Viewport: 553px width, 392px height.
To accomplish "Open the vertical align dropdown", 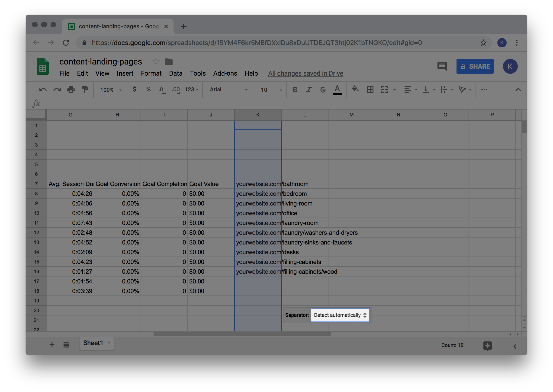I will 429,90.
